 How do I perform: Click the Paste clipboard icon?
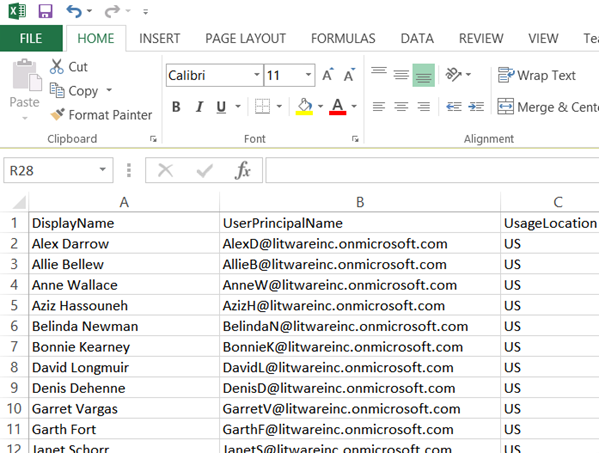click(x=27, y=75)
